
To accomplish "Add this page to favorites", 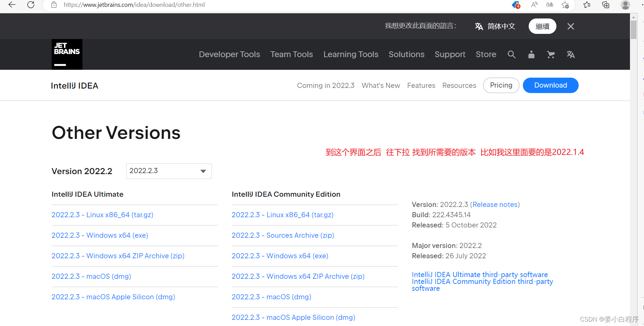I will click(566, 5).
